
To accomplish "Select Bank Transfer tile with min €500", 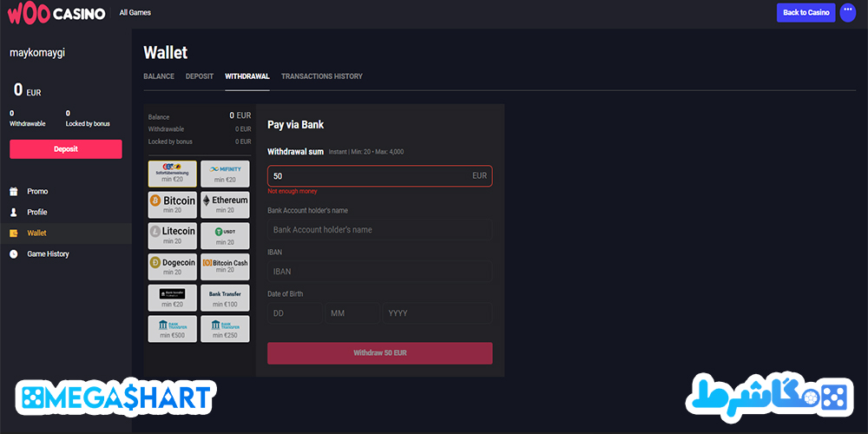I will coord(172,329).
